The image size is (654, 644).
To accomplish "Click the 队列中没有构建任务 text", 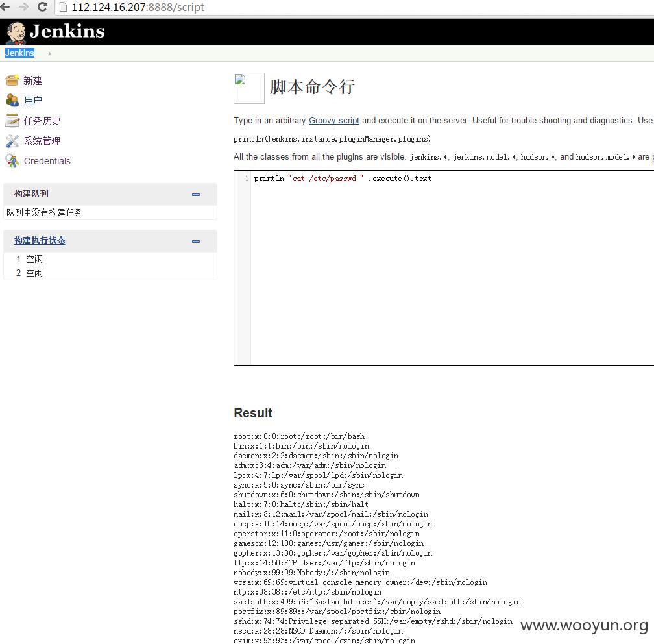I will tap(44, 212).
